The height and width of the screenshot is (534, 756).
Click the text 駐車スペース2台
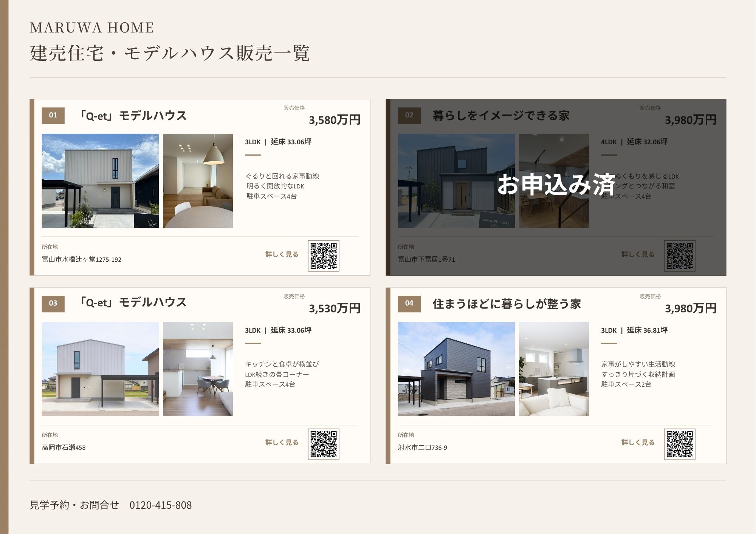click(626, 384)
